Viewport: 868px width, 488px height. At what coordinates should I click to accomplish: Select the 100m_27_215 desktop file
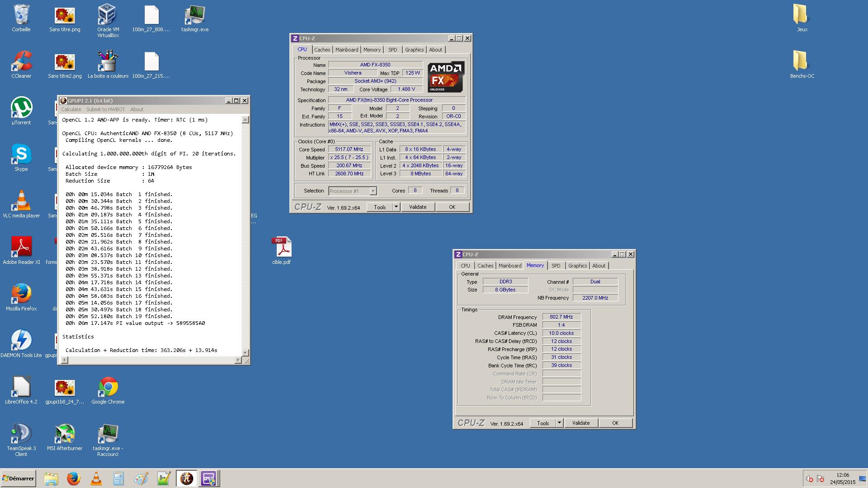[151, 65]
